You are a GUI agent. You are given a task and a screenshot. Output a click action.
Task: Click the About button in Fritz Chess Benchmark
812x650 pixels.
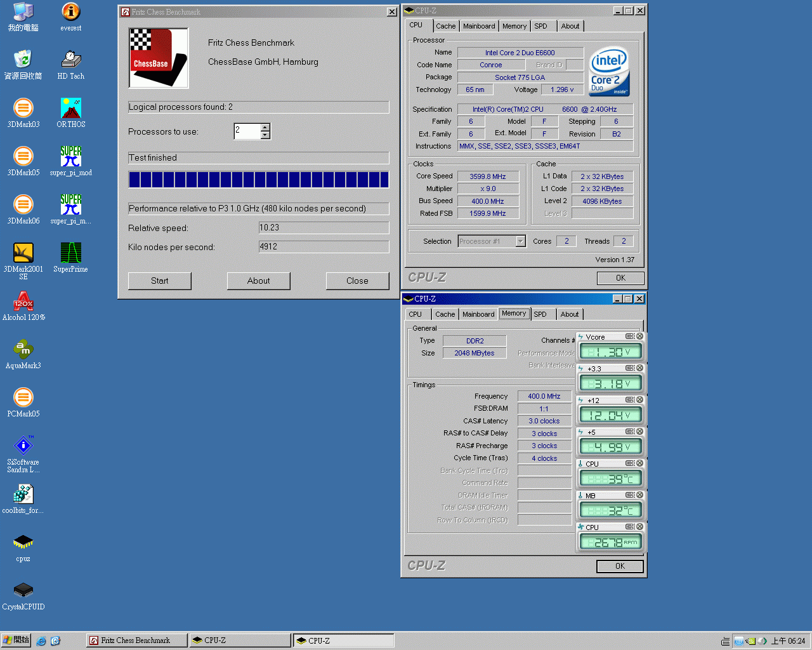(x=259, y=281)
